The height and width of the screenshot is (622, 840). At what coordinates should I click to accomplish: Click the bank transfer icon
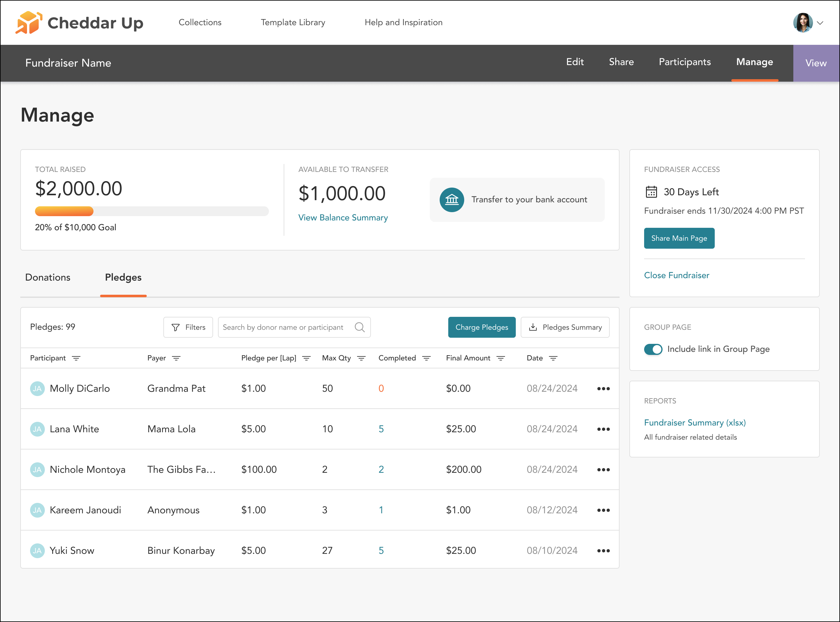451,200
